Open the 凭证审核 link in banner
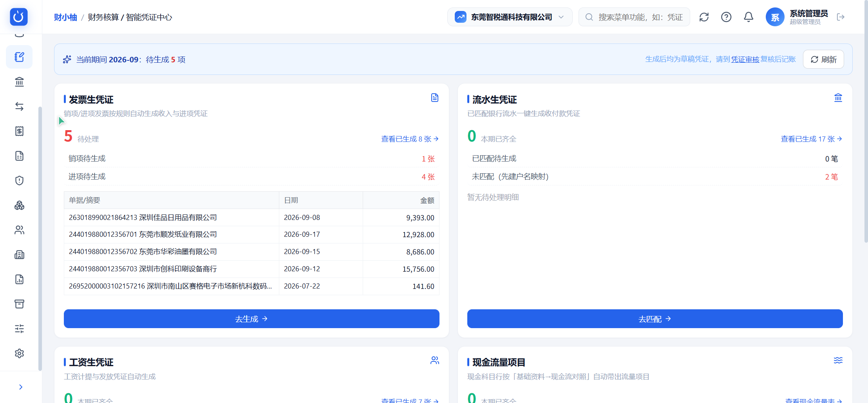This screenshot has width=868, height=403. click(x=745, y=59)
